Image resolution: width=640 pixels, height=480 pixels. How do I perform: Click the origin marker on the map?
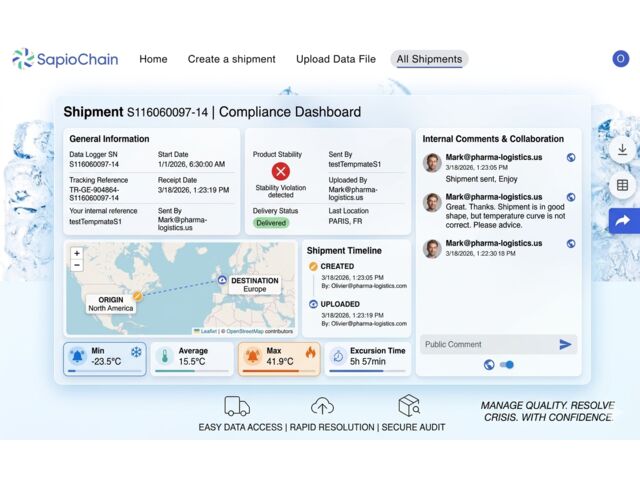coord(137,295)
